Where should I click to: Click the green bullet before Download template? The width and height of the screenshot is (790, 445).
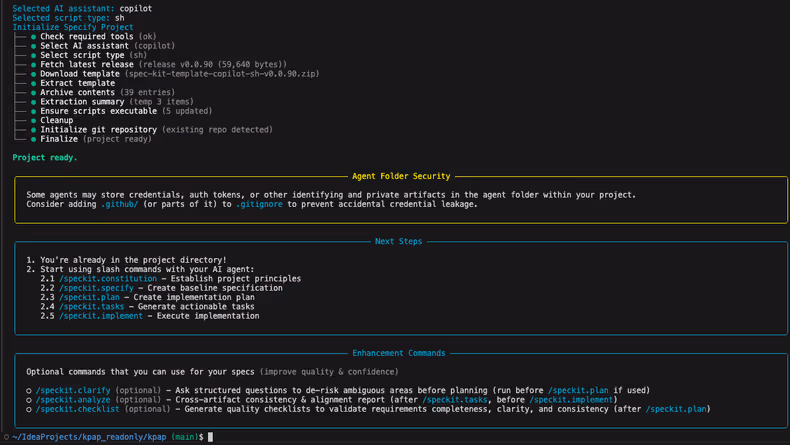[x=33, y=74]
